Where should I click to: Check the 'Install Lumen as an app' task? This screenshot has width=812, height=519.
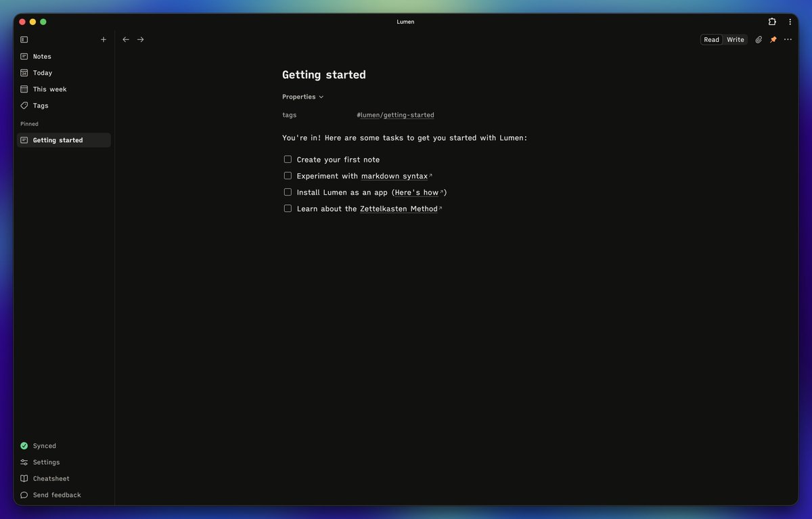[288, 192]
